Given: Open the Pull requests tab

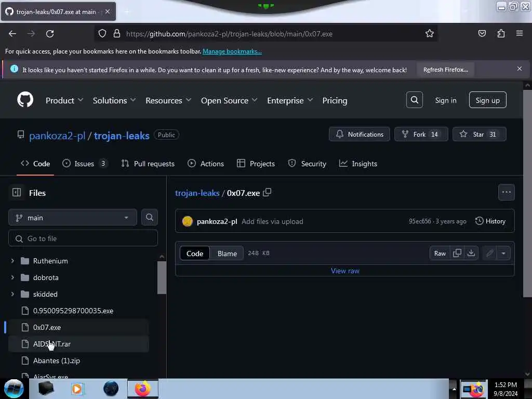Looking at the screenshot, I should point(148,164).
